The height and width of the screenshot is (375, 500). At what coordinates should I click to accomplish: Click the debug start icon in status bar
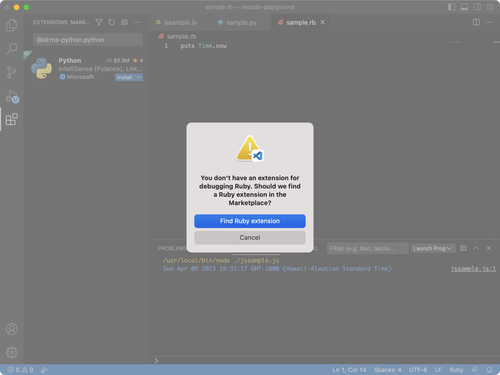(44, 370)
